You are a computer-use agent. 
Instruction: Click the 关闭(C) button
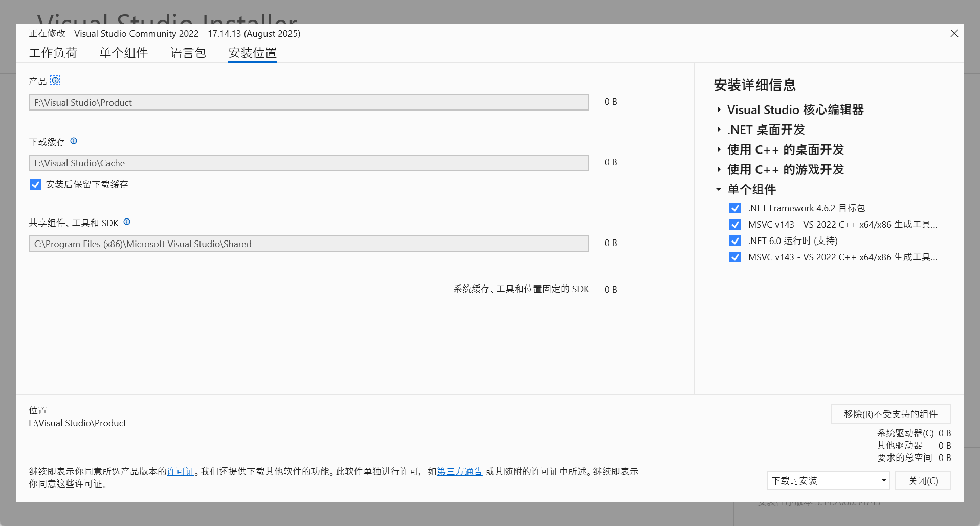pyautogui.click(x=923, y=480)
